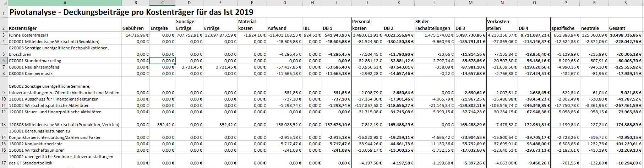This screenshot has height=168, width=644.
Task: Click the (Ohne Kostenträger) cell
Action: pyautogui.click(x=28, y=35)
